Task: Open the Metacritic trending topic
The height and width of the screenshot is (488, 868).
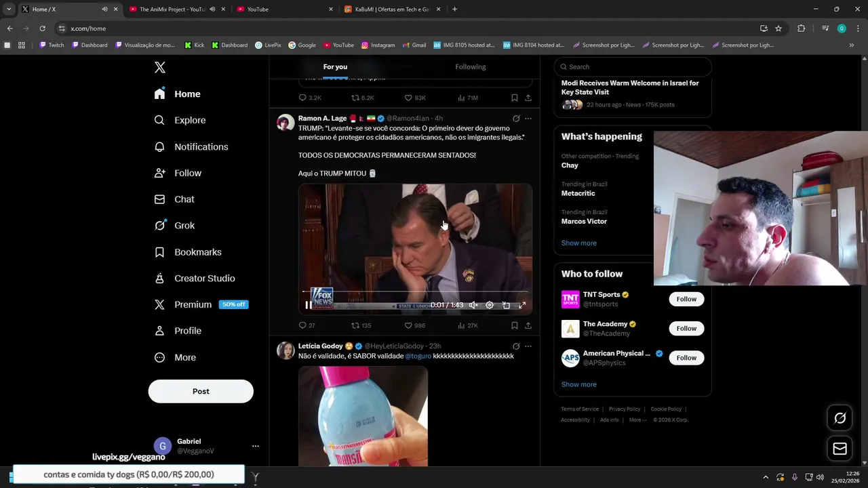Action: (x=578, y=193)
